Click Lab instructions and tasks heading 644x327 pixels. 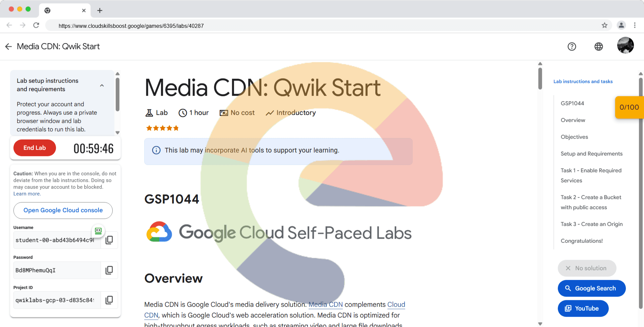click(x=583, y=81)
